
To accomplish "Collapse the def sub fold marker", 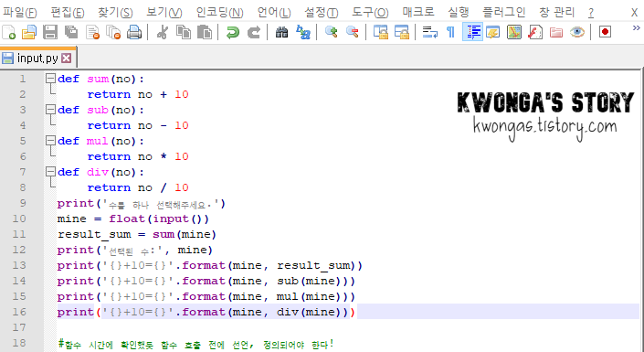I will tap(50, 110).
